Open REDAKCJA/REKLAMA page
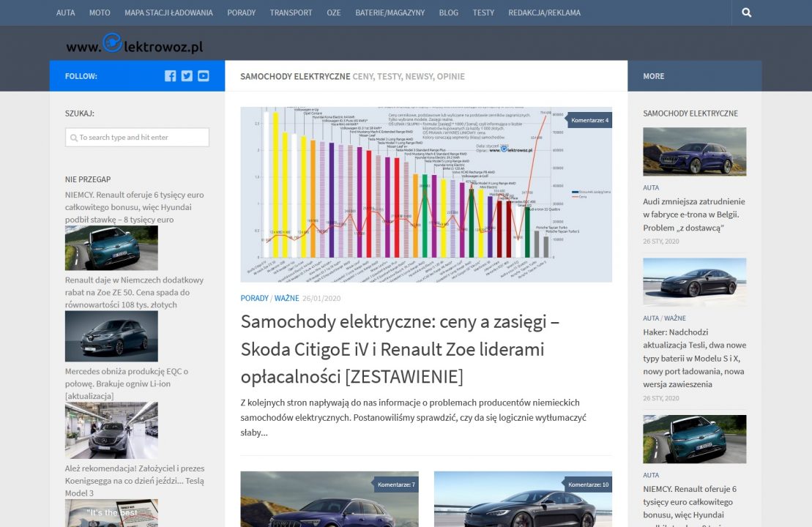Screen dimensions: 812x527 544,12
